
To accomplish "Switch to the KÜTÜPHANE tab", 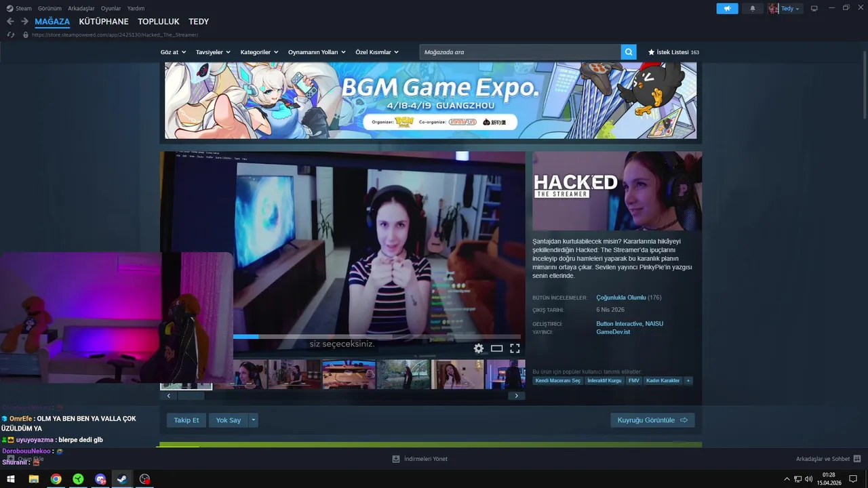I will click(x=104, y=22).
